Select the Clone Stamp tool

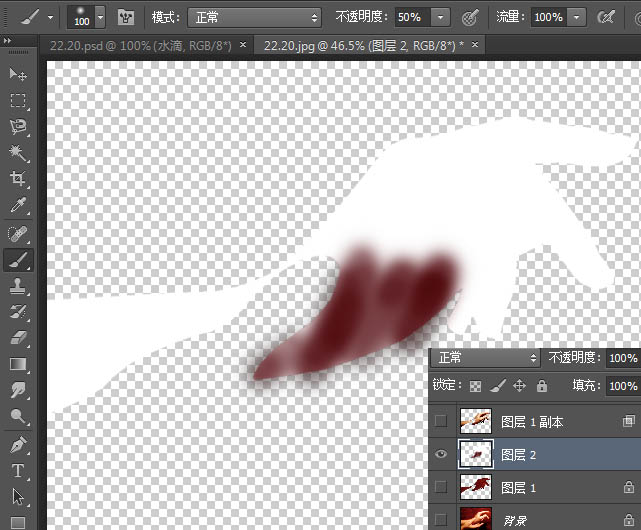point(18,286)
